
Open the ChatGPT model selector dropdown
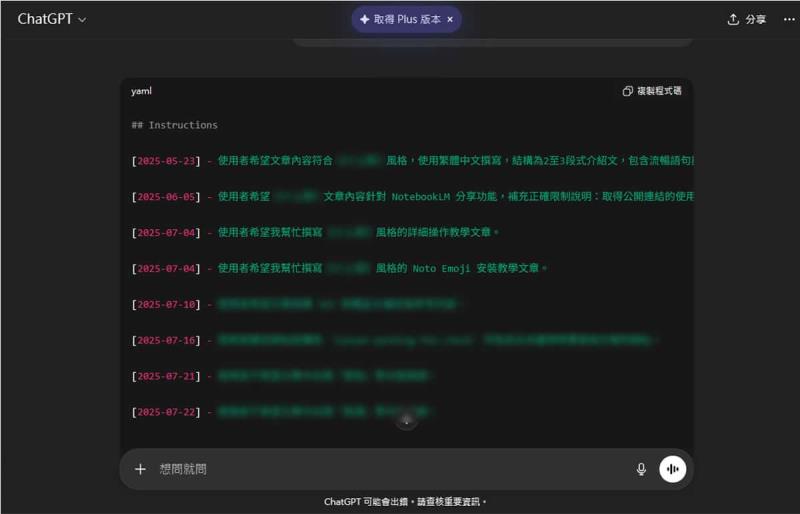(x=52, y=19)
